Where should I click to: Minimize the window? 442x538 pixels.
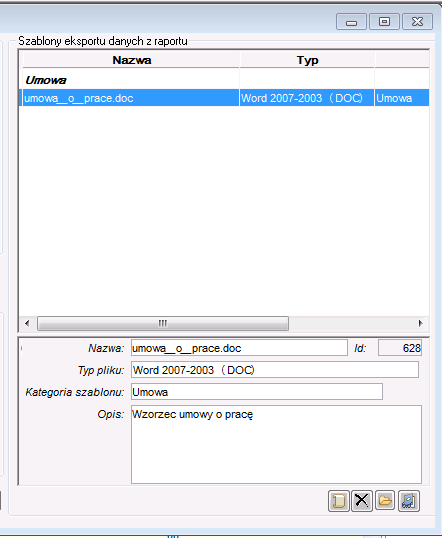click(351, 22)
